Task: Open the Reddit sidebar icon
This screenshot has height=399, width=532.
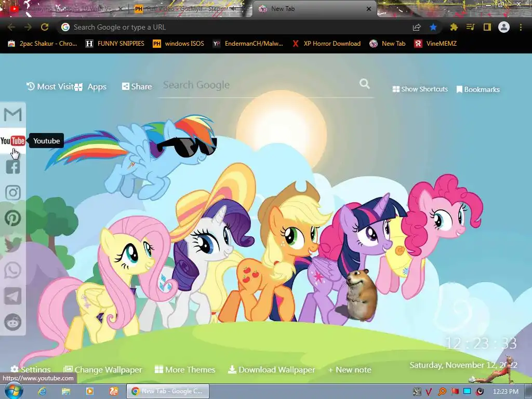Action: point(13,322)
